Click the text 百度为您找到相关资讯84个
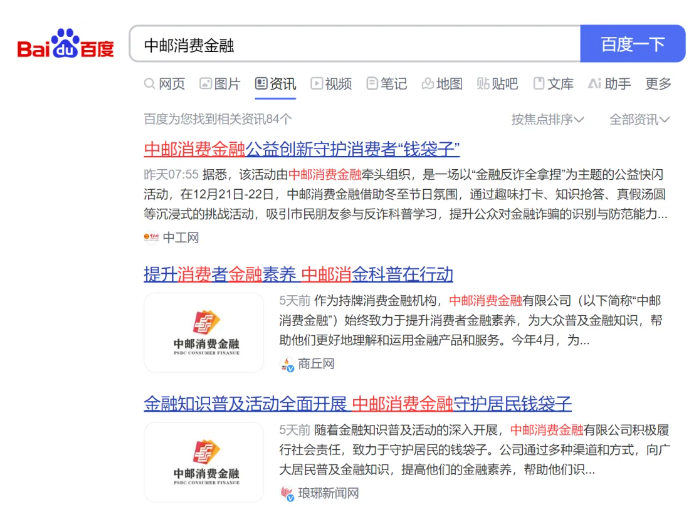The height and width of the screenshot is (517, 692). (218, 119)
